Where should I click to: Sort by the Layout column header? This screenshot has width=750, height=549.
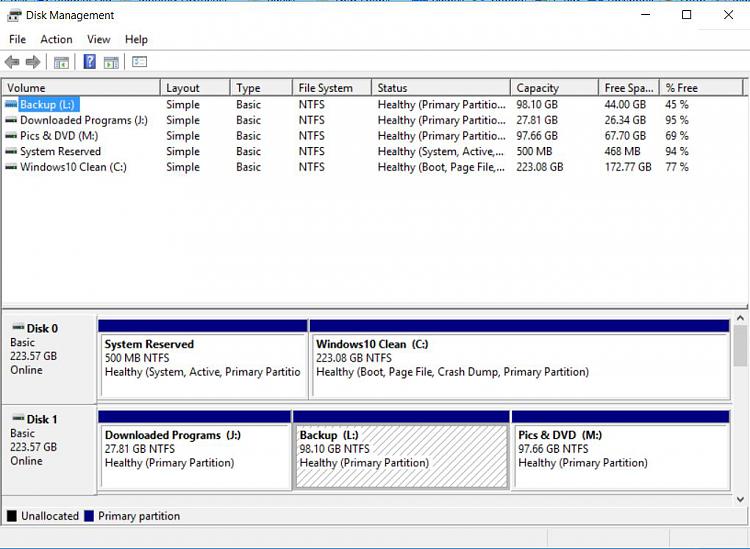pos(195,88)
